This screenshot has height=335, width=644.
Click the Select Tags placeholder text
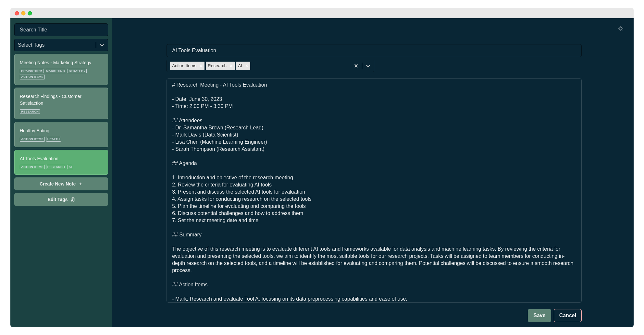(x=31, y=45)
